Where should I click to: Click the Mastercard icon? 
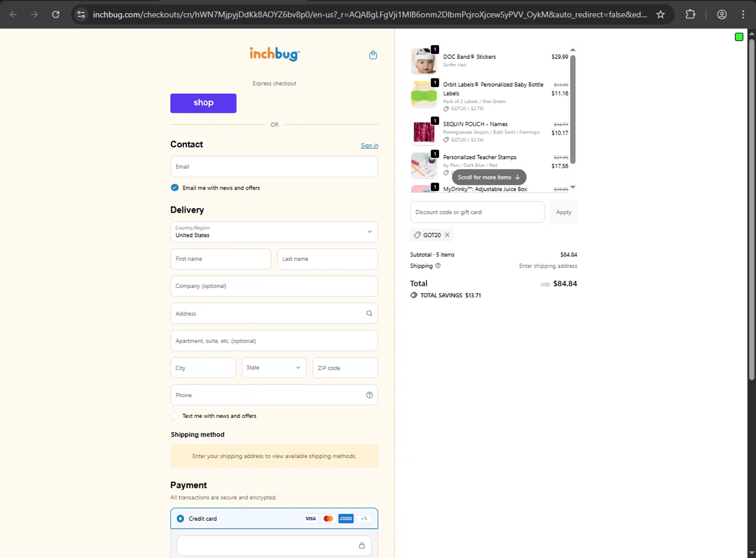tap(328, 519)
